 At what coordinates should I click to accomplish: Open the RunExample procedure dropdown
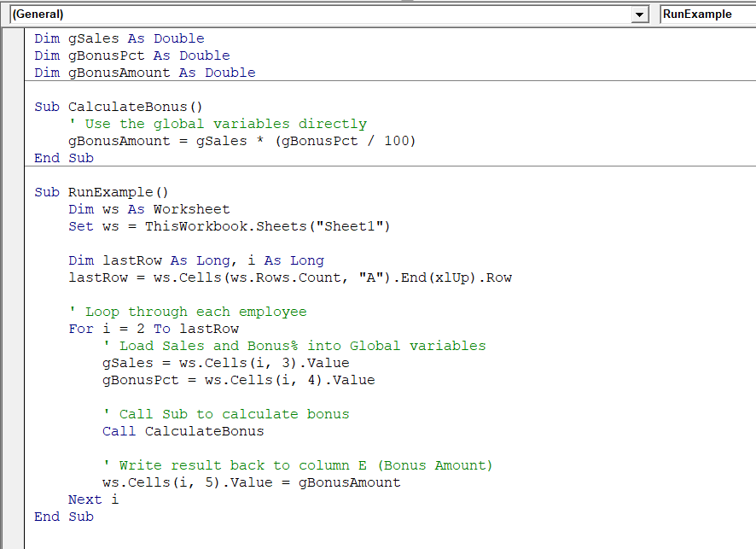[707, 15]
